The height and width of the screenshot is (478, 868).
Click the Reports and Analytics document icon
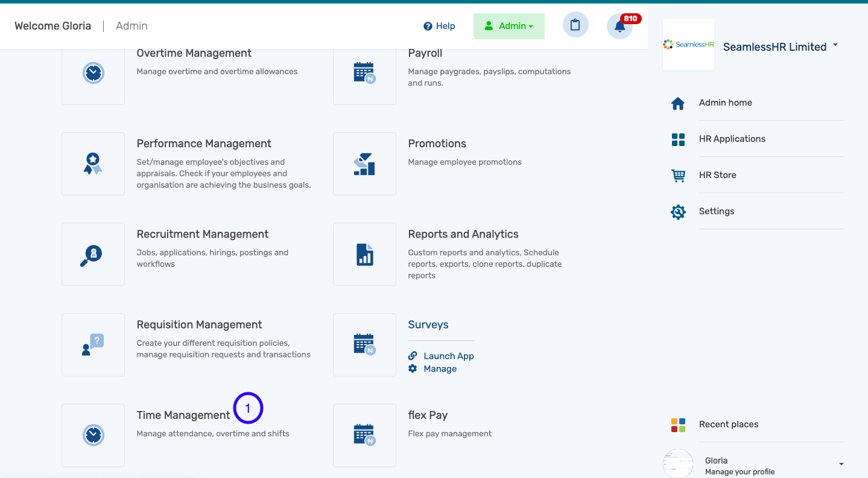364,254
